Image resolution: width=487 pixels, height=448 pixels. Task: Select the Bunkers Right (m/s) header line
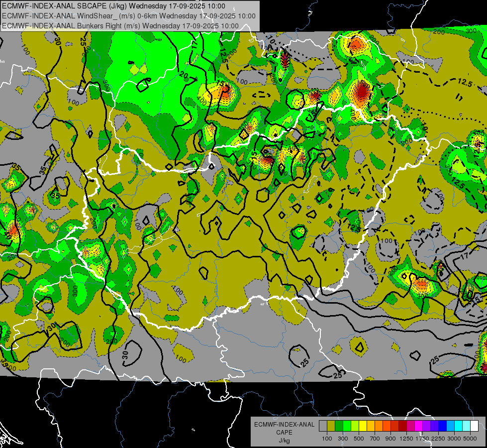coord(120,26)
